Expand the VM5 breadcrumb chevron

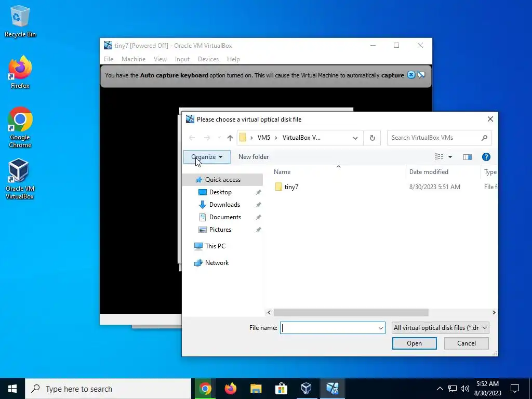pyautogui.click(x=276, y=138)
